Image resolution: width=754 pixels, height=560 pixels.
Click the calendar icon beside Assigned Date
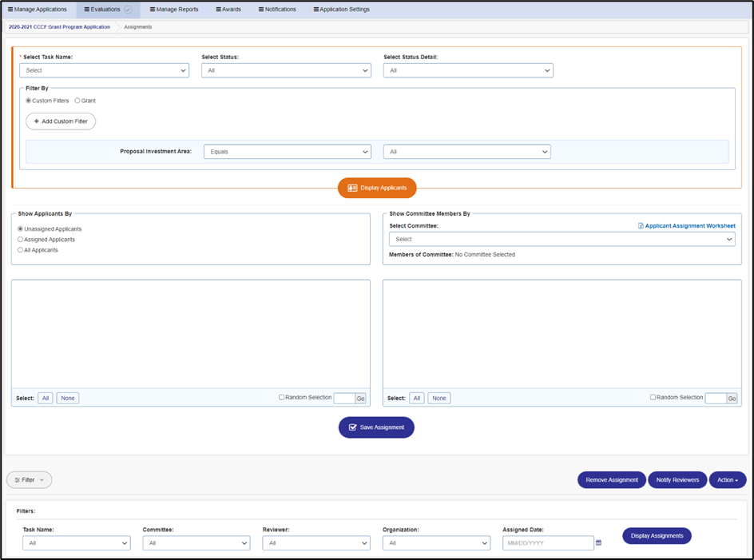tap(599, 542)
